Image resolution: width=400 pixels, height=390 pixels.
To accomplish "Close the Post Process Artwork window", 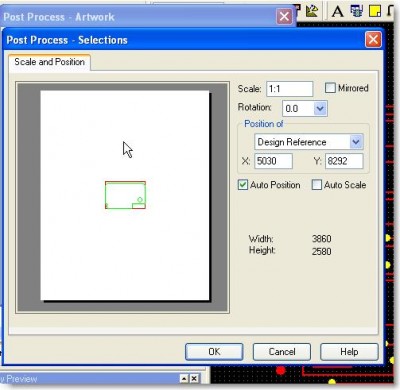I will click(284, 16).
